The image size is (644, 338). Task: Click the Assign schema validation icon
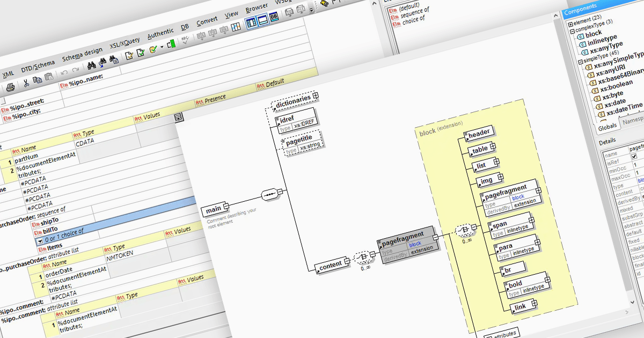(x=153, y=49)
